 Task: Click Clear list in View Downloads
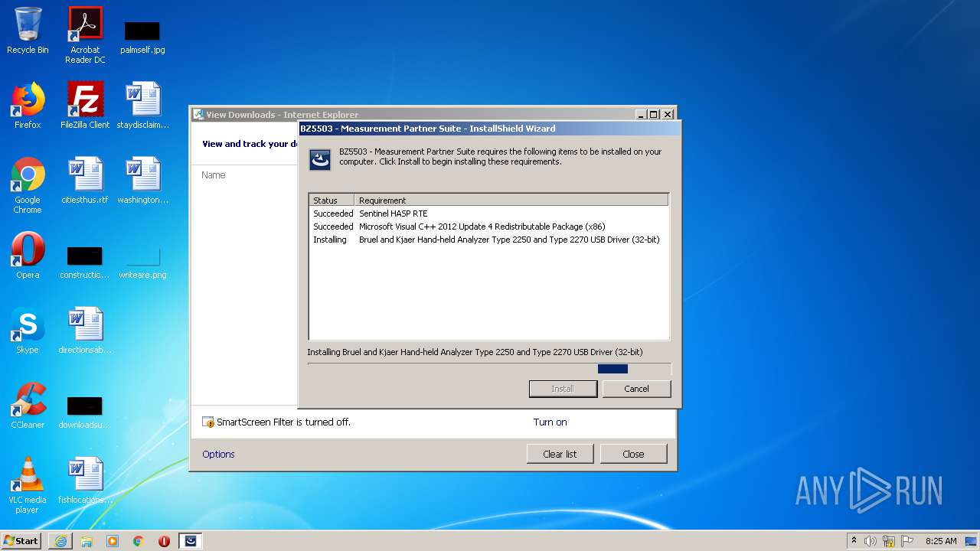click(x=560, y=454)
